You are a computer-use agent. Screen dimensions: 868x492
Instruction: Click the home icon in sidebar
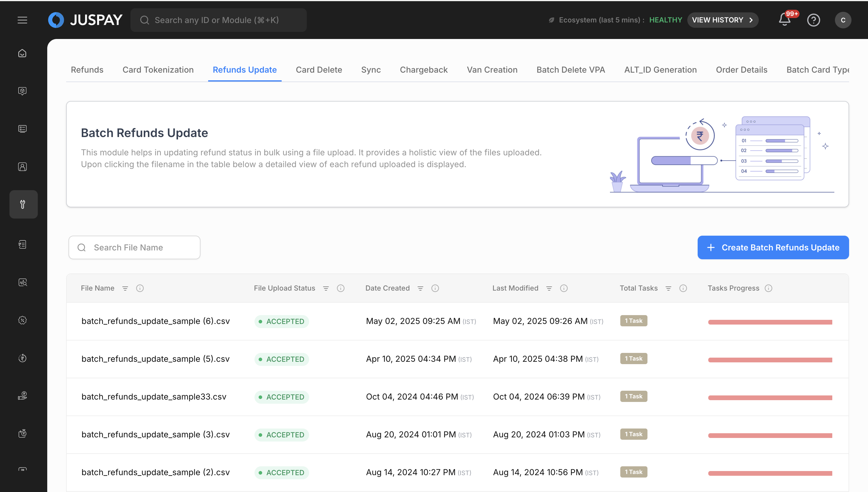pyautogui.click(x=22, y=53)
